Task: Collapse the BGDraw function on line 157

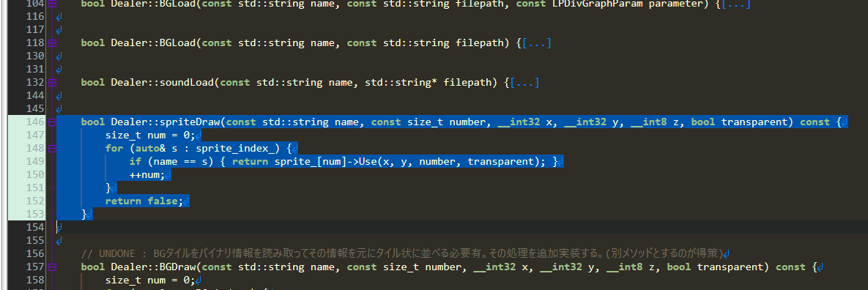Action: click(52, 267)
